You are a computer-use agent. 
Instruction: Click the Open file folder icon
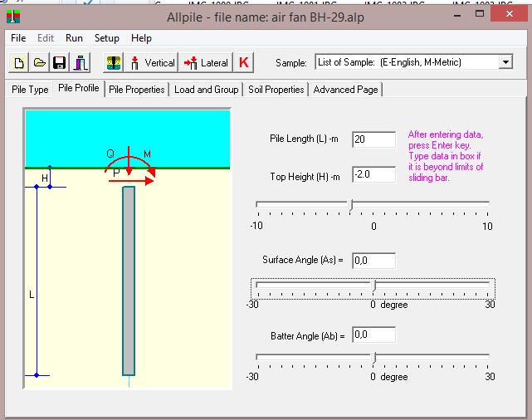coord(39,62)
